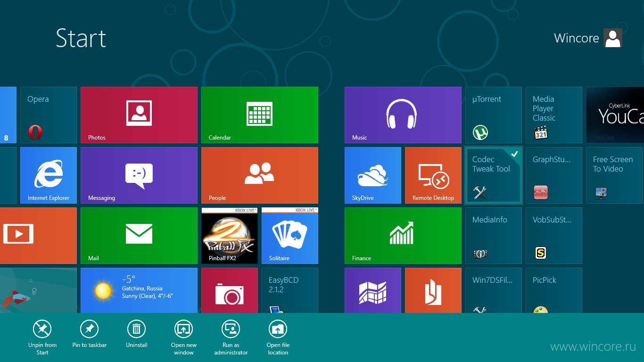Launch the VobSubStrip tile

[554, 236]
